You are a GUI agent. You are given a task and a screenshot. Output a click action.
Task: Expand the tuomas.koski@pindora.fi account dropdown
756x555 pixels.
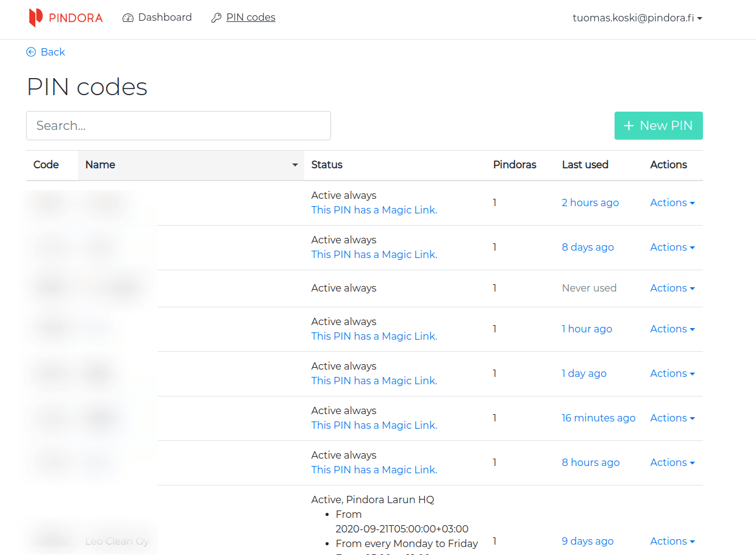point(637,18)
